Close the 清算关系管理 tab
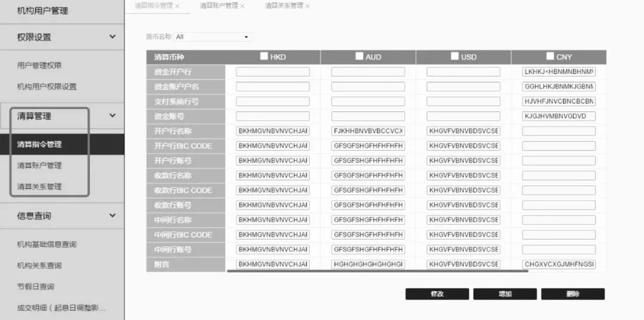Screen dimensions: 644x320 307,6
